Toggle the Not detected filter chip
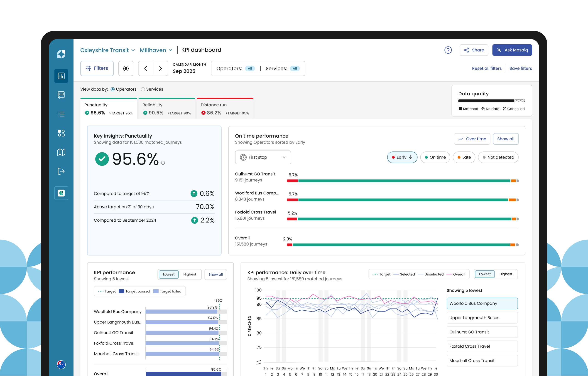 (498, 157)
